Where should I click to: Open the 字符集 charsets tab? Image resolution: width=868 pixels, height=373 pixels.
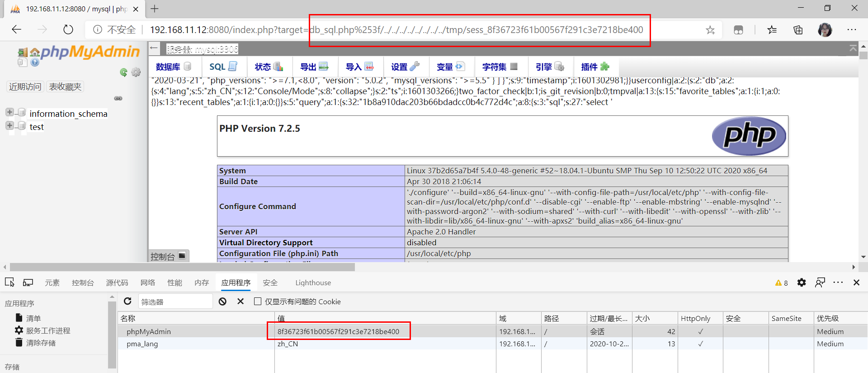500,67
